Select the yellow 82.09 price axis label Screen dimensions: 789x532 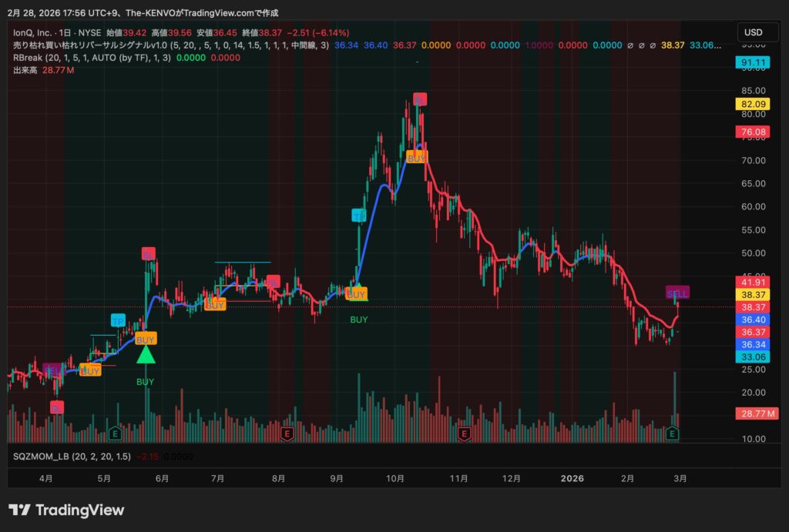[x=752, y=104]
